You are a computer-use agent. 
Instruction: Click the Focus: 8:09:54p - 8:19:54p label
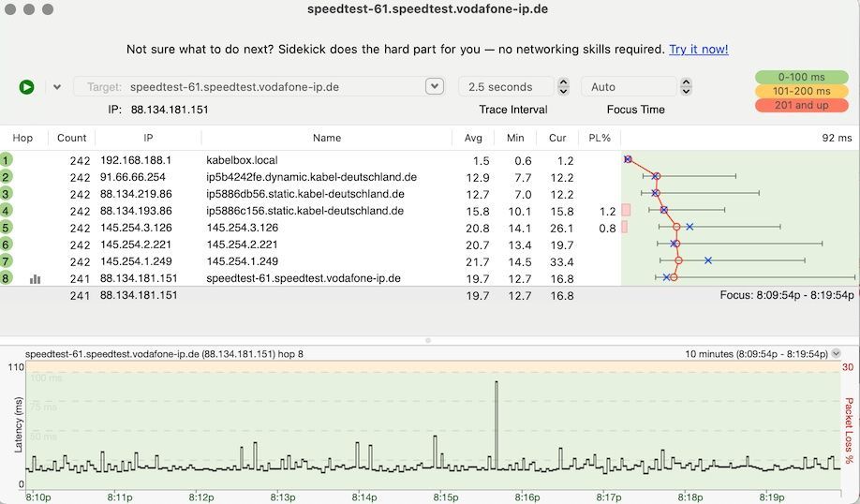[x=787, y=295]
